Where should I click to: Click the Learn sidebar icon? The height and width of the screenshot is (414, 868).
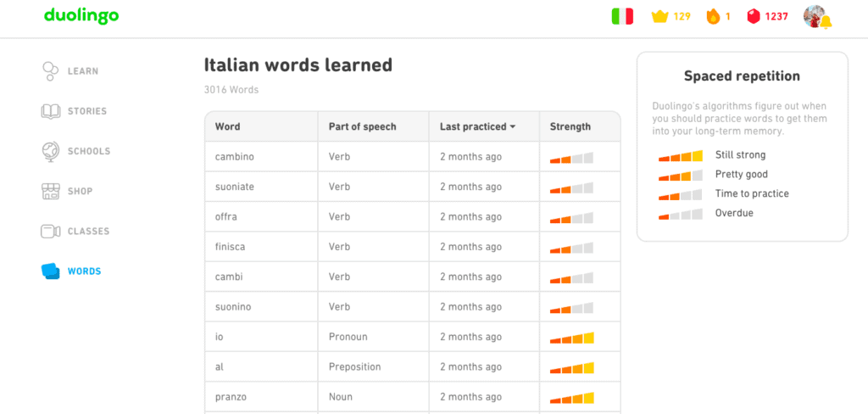click(50, 71)
